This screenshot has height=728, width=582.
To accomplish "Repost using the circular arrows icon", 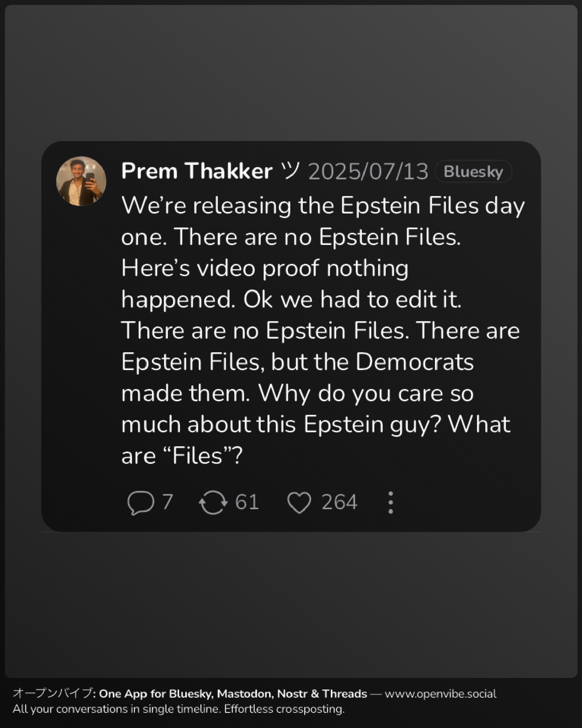I will point(213,502).
